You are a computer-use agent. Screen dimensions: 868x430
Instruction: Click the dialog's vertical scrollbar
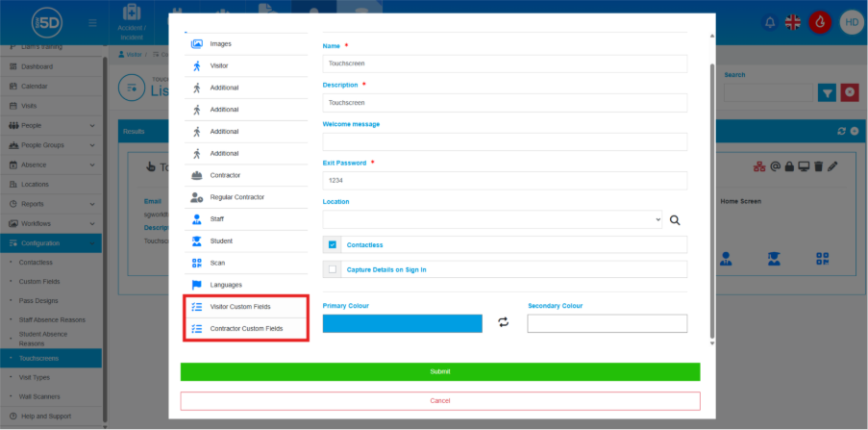click(712, 199)
